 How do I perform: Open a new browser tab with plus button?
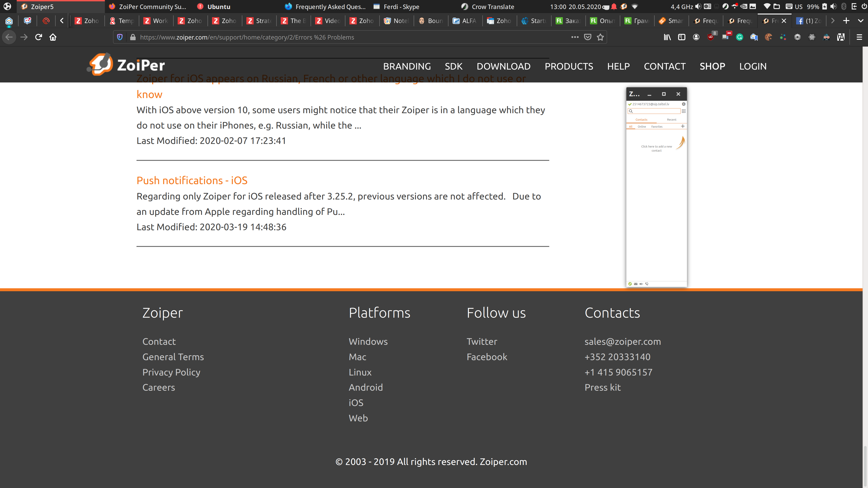tap(846, 21)
